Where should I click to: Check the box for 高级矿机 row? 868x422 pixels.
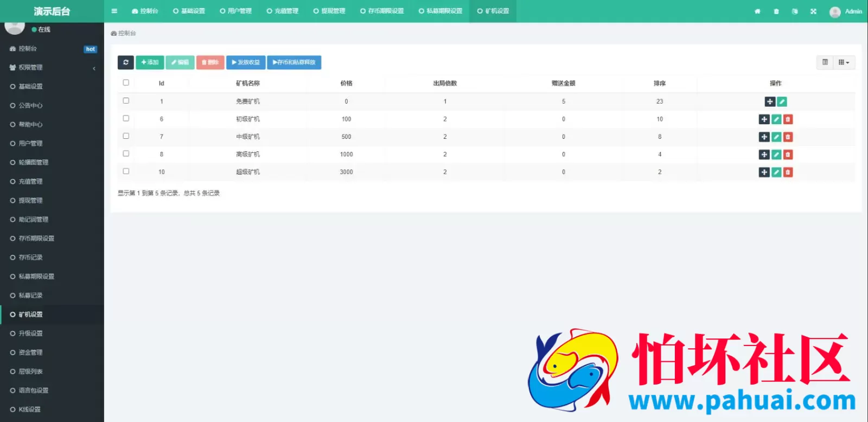[126, 154]
